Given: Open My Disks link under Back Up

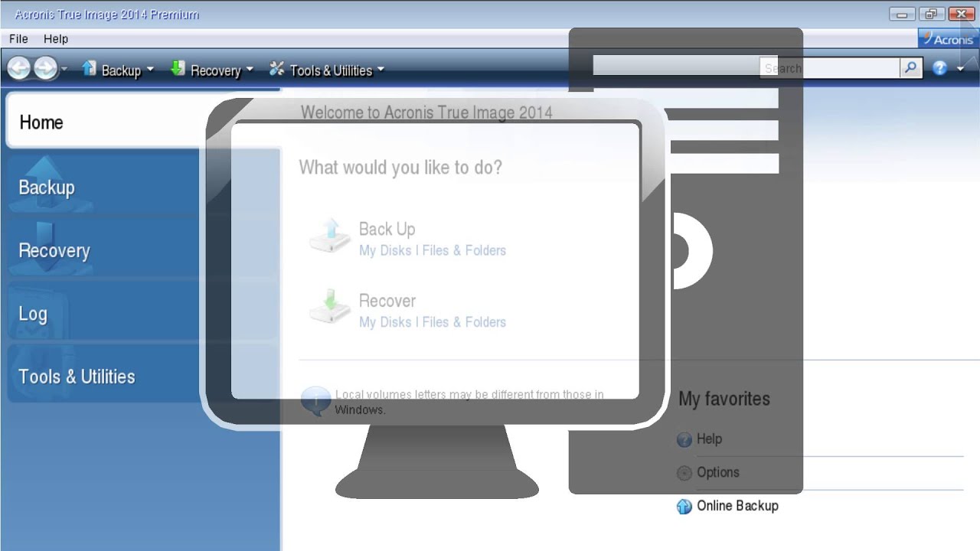Looking at the screenshot, I should pos(385,250).
